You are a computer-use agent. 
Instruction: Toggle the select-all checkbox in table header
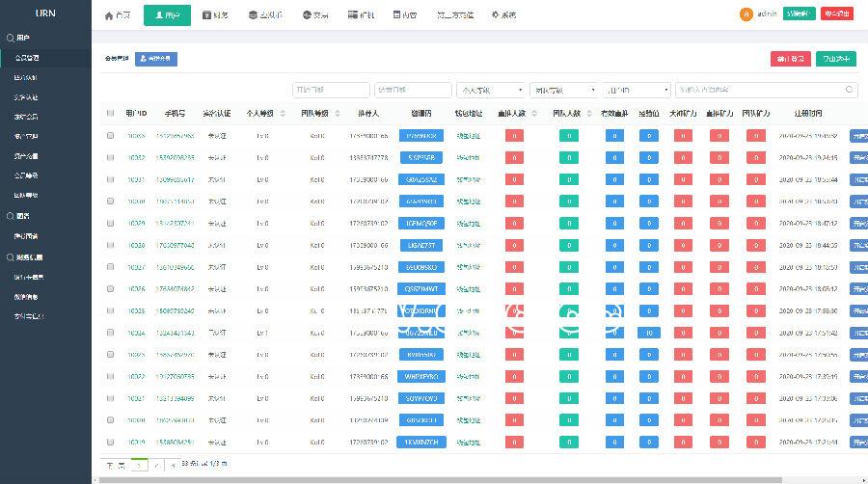click(x=110, y=114)
